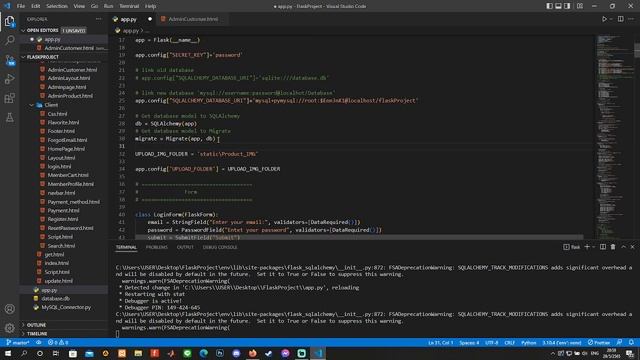Close the terminal panel
This screenshot has height=360, width=640.
coord(633,247)
